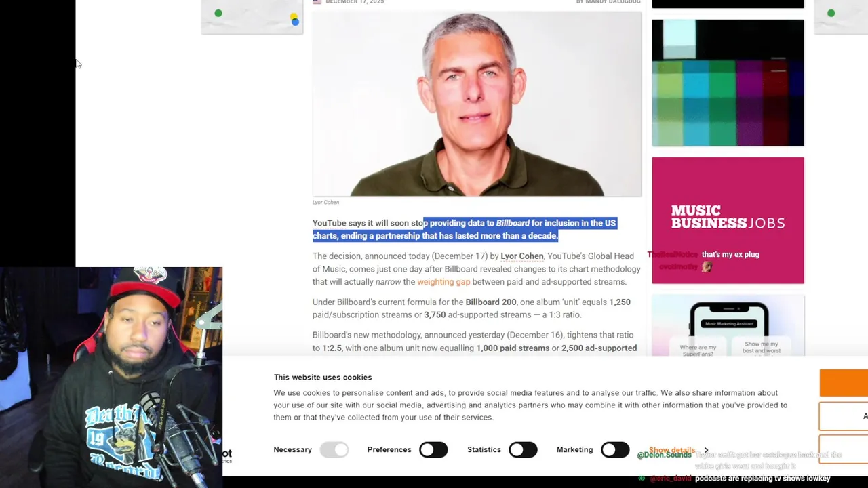Click the color bars test pattern thumbnail
The image size is (868, 488).
coord(728,83)
